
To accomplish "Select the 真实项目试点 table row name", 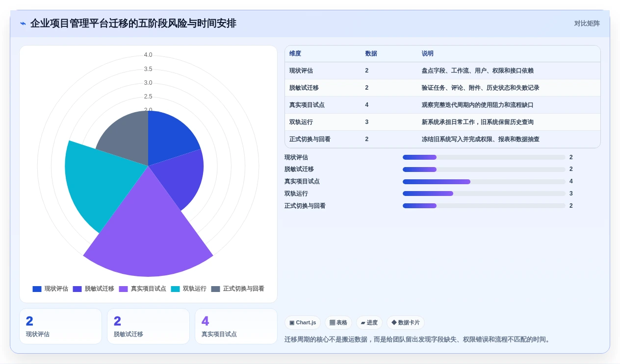I will point(307,105).
